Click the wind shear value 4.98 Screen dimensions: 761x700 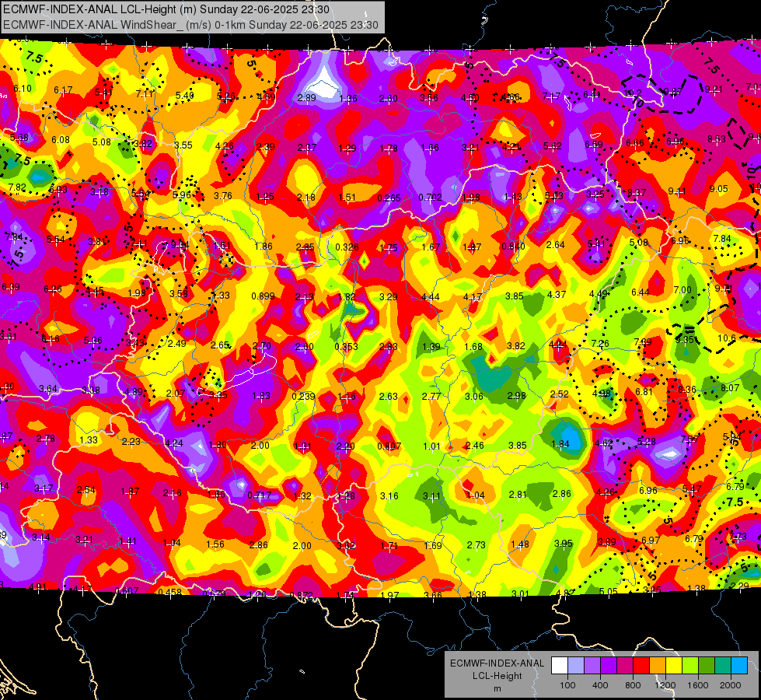click(x=602, y=394)
